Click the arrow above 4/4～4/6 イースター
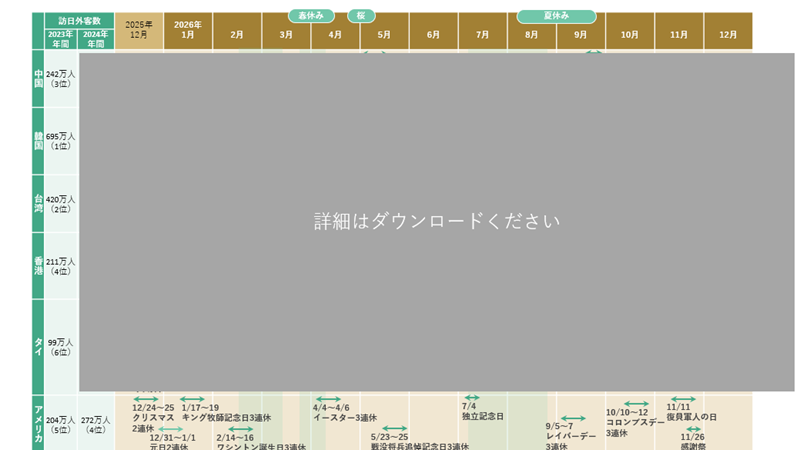Image resolution: width=800 pixels, height=450 pixels. [x=327, y=398]
